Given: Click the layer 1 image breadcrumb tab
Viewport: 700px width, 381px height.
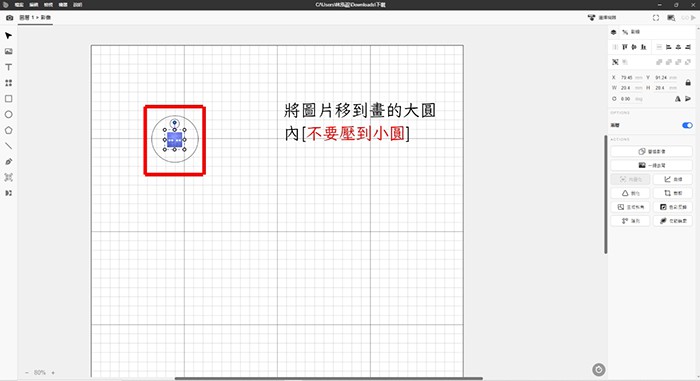Looking at the screenshot, I should tap(35, 17).
